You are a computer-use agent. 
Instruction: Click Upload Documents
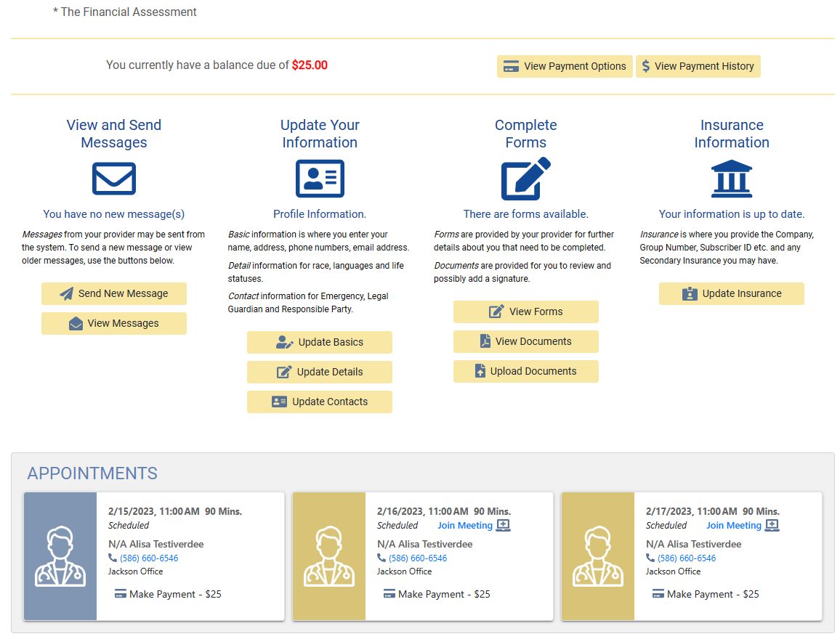tap(525, 371)
